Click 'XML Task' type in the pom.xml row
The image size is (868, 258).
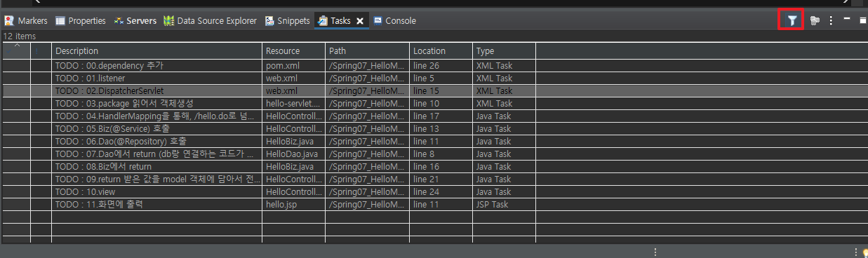pos(504,65)
